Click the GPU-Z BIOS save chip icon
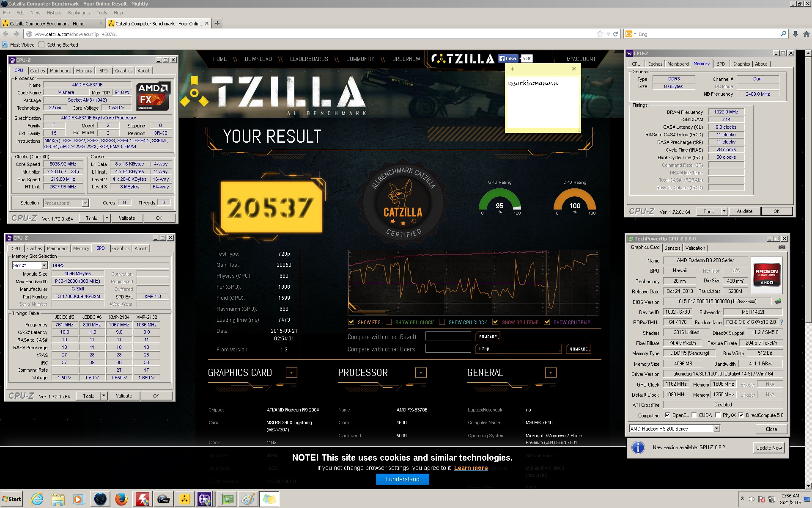Viewport: 812px width, 508px height. click(x=778, y=301)
